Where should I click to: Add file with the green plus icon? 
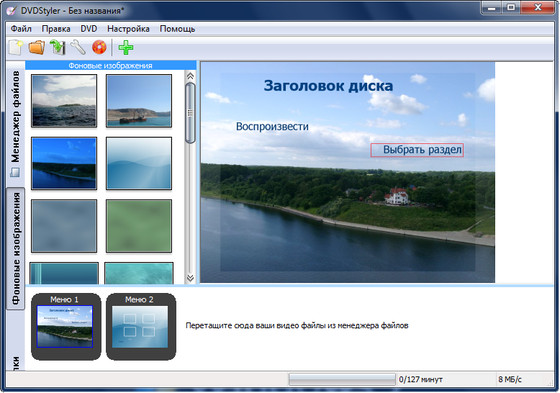[x=126, y=48]
